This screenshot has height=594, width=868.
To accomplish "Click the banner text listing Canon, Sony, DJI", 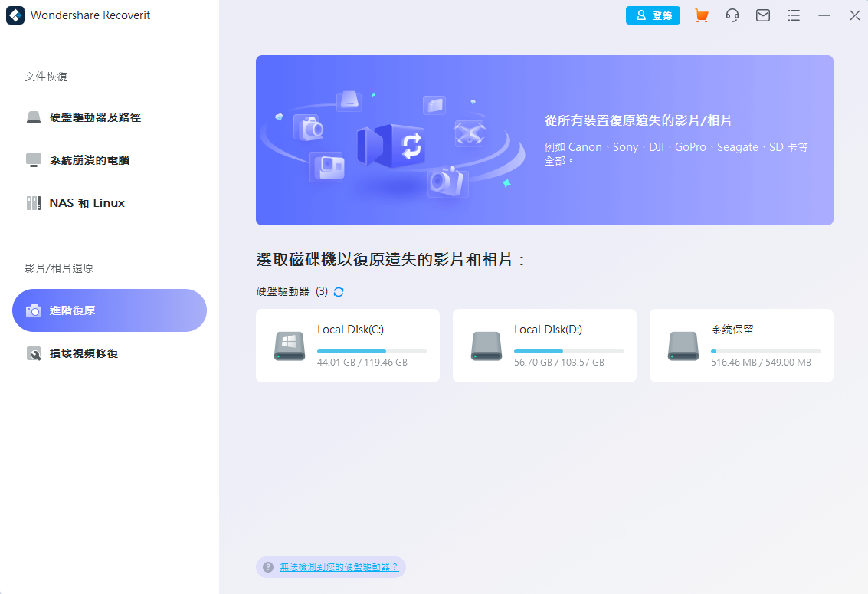I will pos(676,154).
